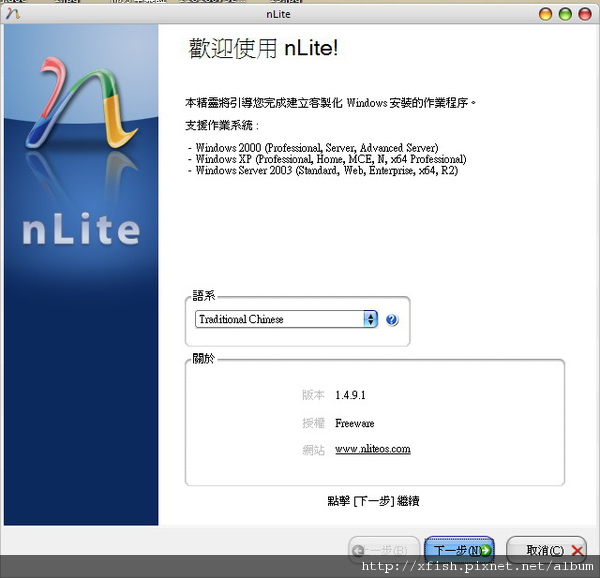Image resolution: width=600 pixels, height=578 pixels.
Task: Click the red close window button
Action: coord(585,14)
